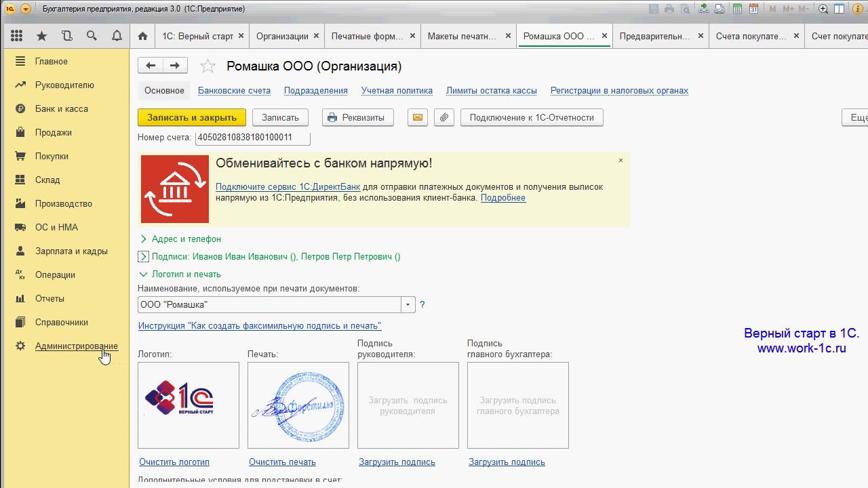Open the Учетная политика link

click(x=397, y=90)
